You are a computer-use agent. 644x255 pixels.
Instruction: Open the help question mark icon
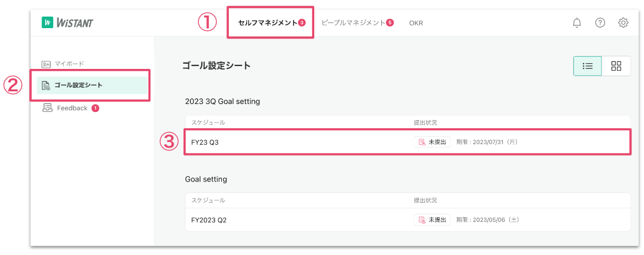click(x=600, y=22)
